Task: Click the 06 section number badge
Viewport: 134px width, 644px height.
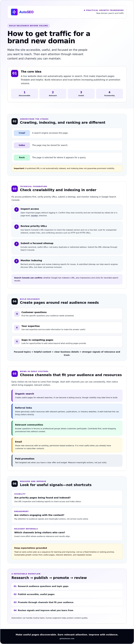Action: 15,483
